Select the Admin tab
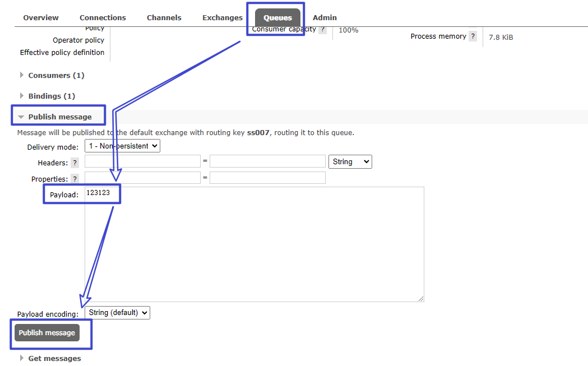The width and height of the screenshot is (588, 366). click(x=325, y=17)
